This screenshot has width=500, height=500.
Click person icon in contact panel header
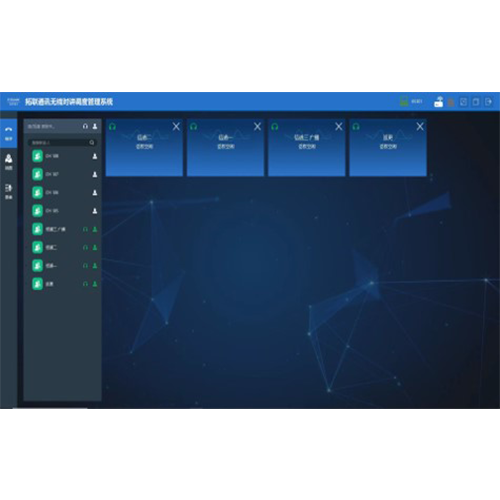(95, 126)
